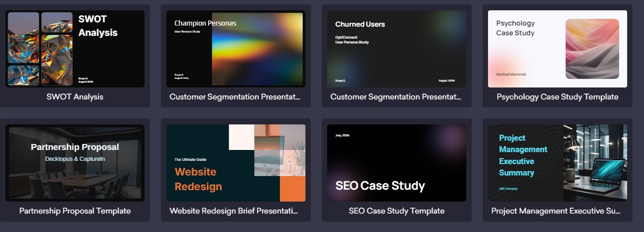644x232 pixels.
Task: Click the "SWOT Analysis" caption below its thumbnail
Action: click(75, 97)
